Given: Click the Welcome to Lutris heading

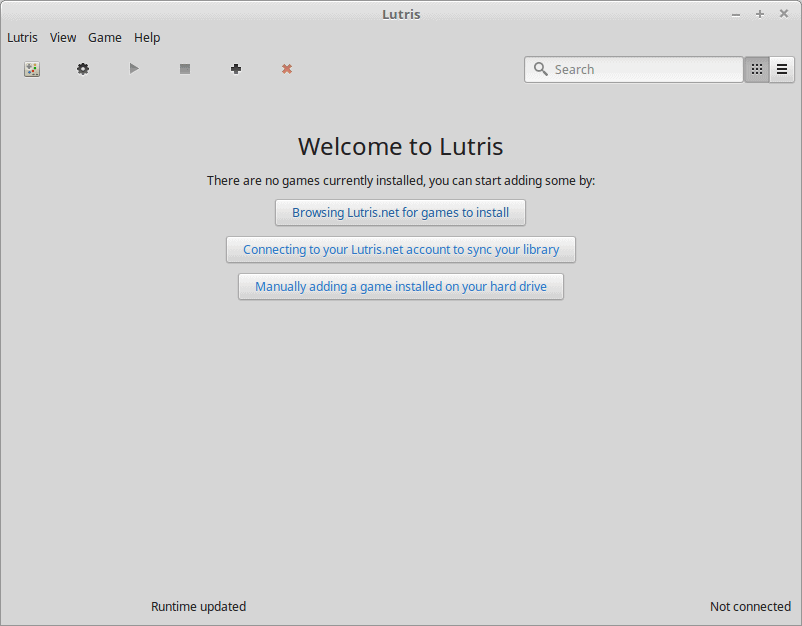Looking at the screenshot, I should [x=401, y=147].
